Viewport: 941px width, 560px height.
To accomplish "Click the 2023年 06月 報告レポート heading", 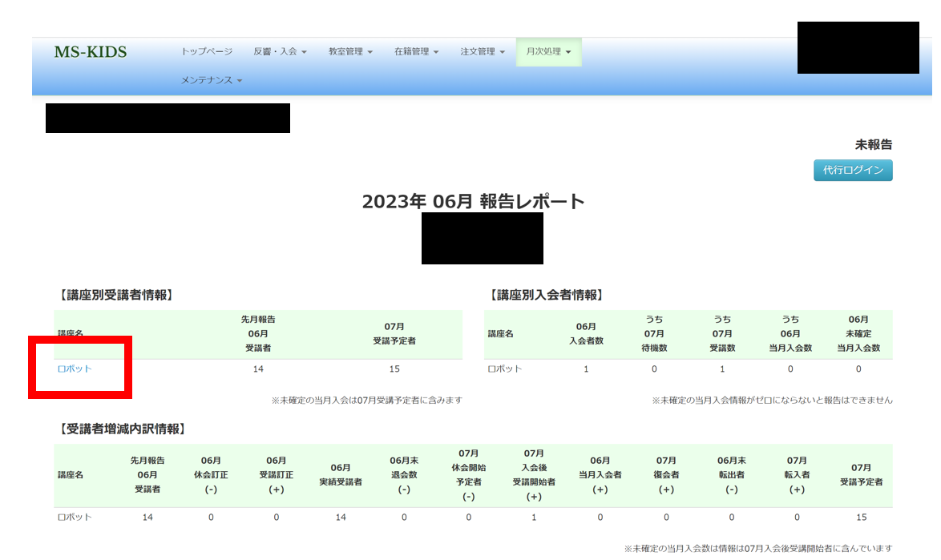I will pyautogui.click(x=473, y=201).
